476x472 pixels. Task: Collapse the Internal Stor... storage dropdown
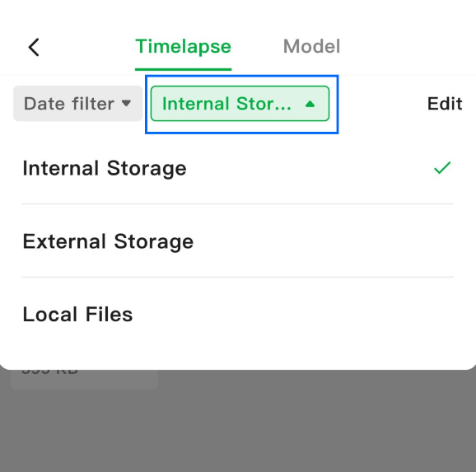tap(240, 104)
